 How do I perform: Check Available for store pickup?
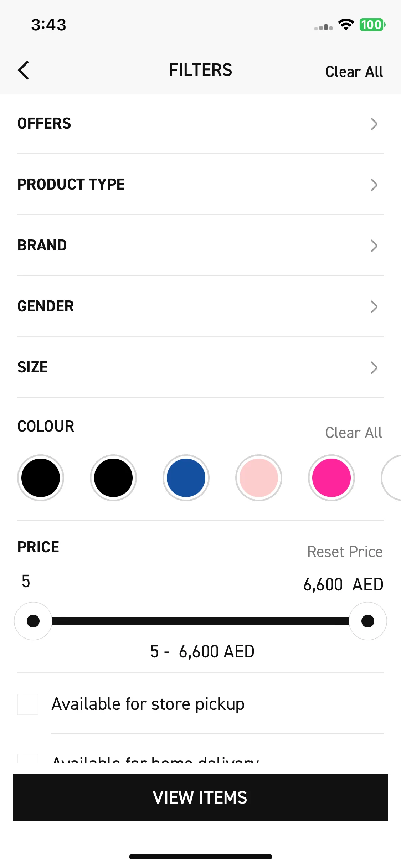click(x=28, y=704)
